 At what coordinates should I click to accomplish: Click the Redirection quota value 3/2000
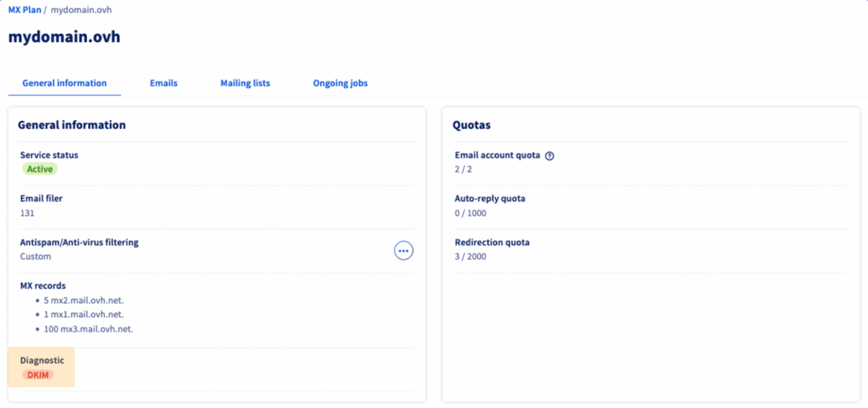470,256
